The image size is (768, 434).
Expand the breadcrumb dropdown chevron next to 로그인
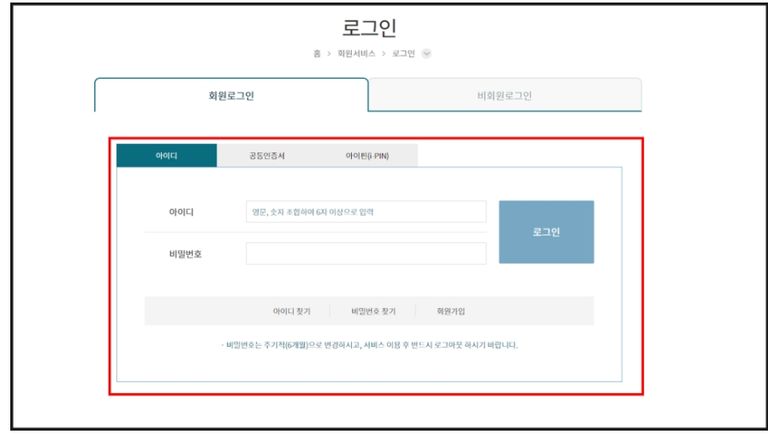[x=427, y=54]
